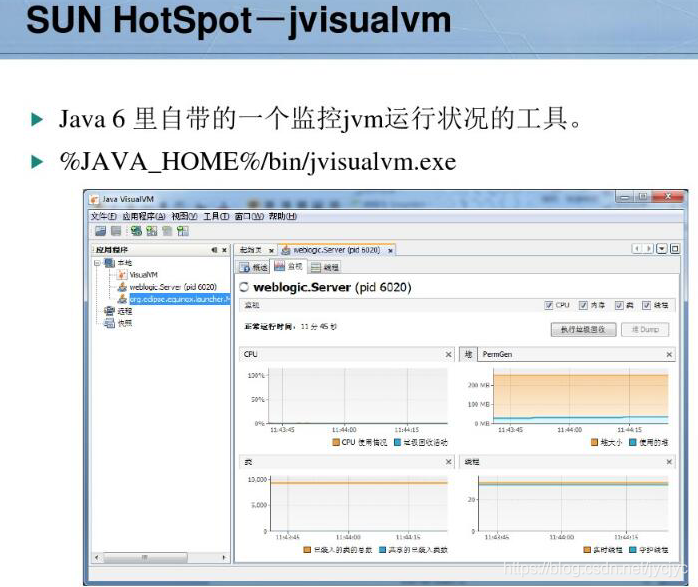Click the 本地 (Local) computer icon in tree
This screenshot has height=587, width=698.
[110, 263]
